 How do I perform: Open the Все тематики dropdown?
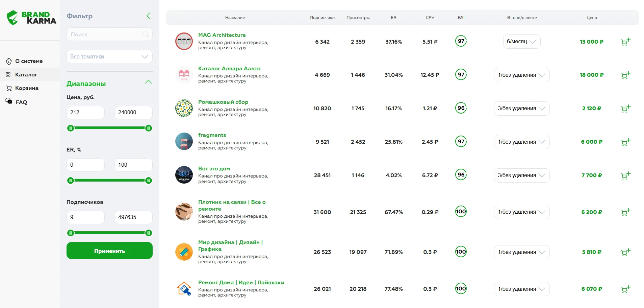[x=109, y=56]
